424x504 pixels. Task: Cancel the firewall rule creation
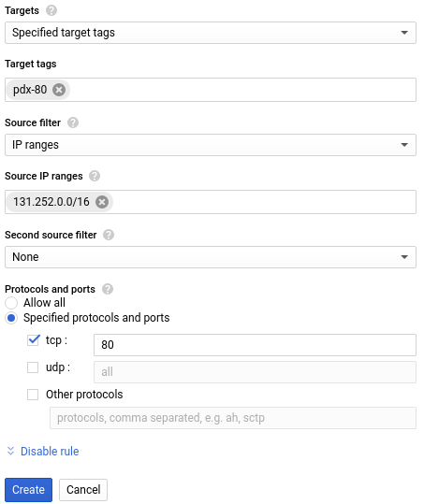click(x=83, y=490)
